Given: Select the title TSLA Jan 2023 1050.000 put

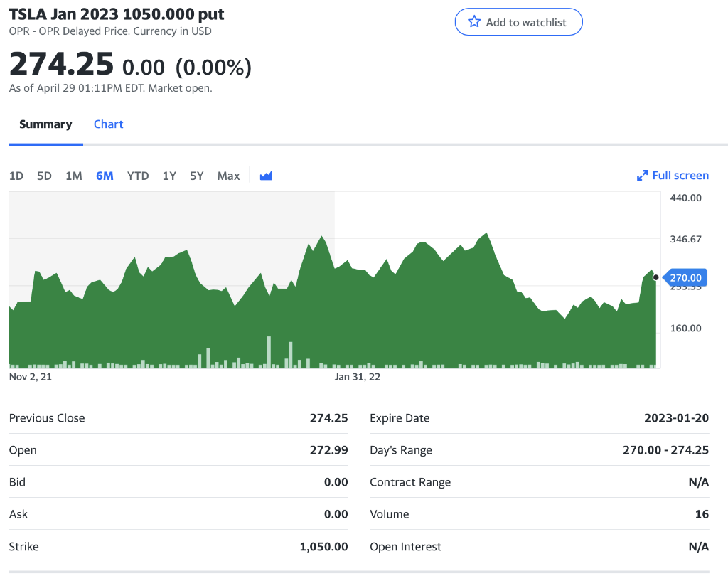Looking at the screenshot, I should point(117,14).
